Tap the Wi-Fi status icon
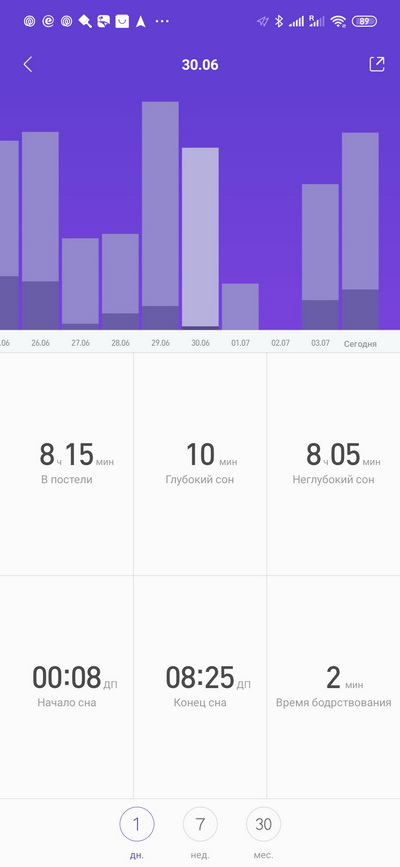 338,22
